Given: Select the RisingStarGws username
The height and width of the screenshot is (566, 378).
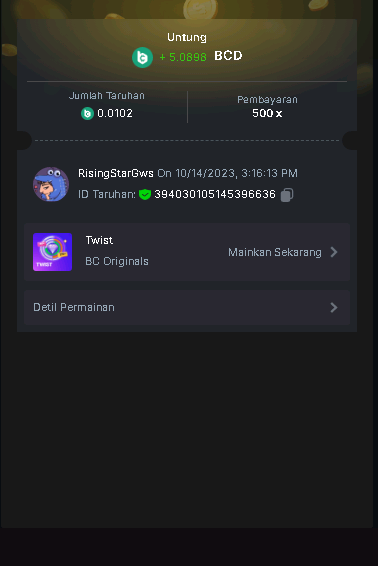Looking at the screenshot, I should [116, 173].
